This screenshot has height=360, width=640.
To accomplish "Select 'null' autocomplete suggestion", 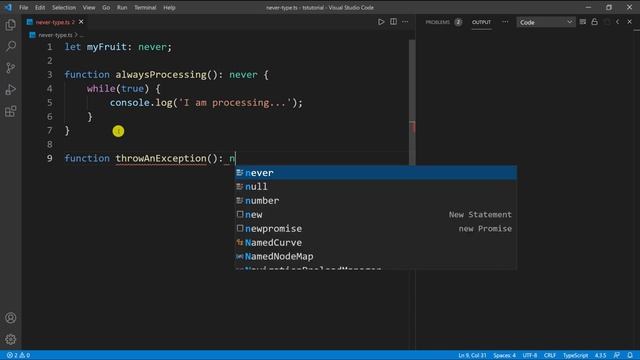I will click(x=376, y=187).
